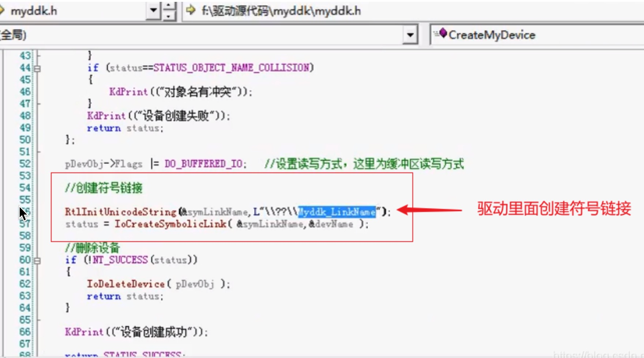
Task: Click the //创建符号链接 comment
Action: 104,188
